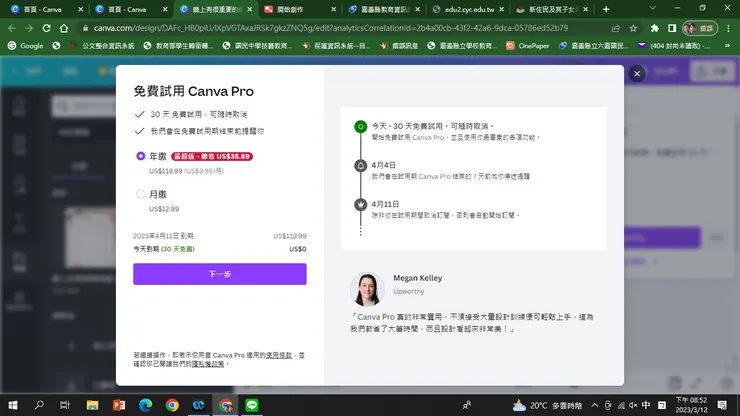740x416 pixels.
Task: Open Task View on the taskbar
Action: pos(65,405)
